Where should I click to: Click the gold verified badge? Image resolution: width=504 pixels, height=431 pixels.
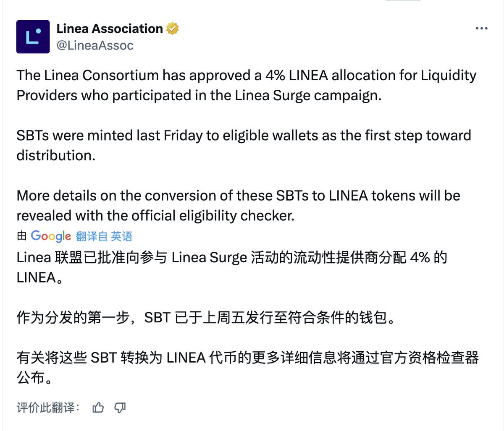click(173, 29)
